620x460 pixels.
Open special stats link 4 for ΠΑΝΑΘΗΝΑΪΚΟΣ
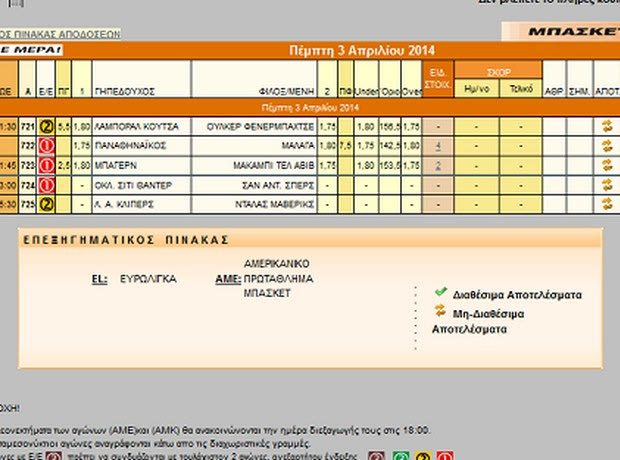click(x=438, y=146)
